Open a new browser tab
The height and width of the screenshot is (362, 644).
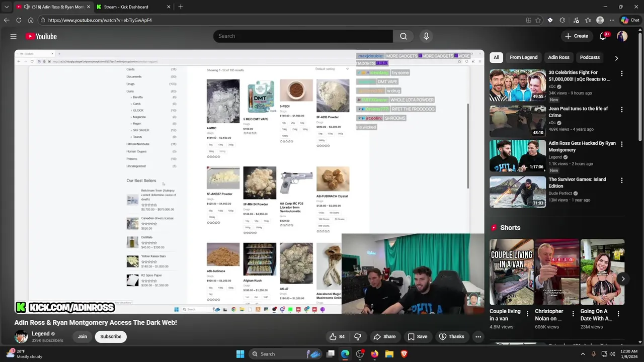181,7
